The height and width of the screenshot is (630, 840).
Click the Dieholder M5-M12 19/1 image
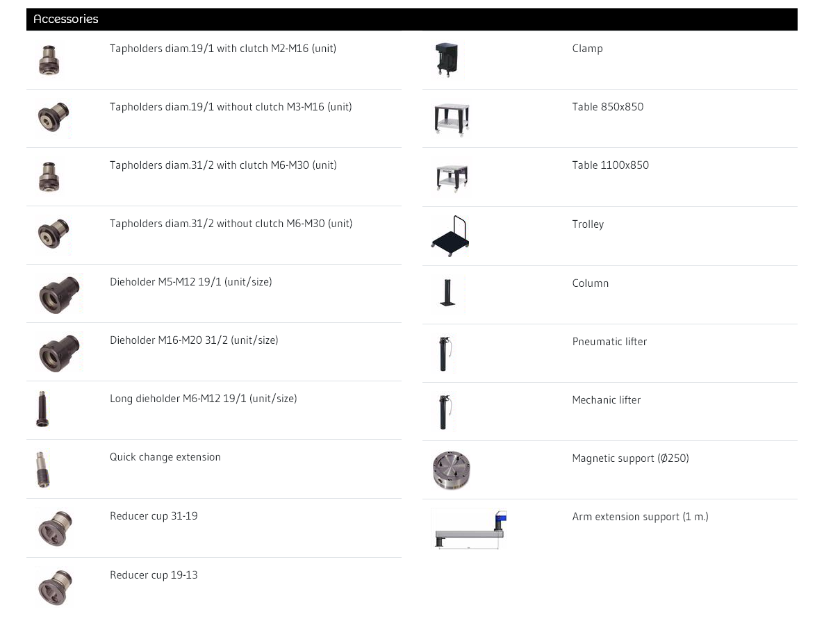point(58,294)
